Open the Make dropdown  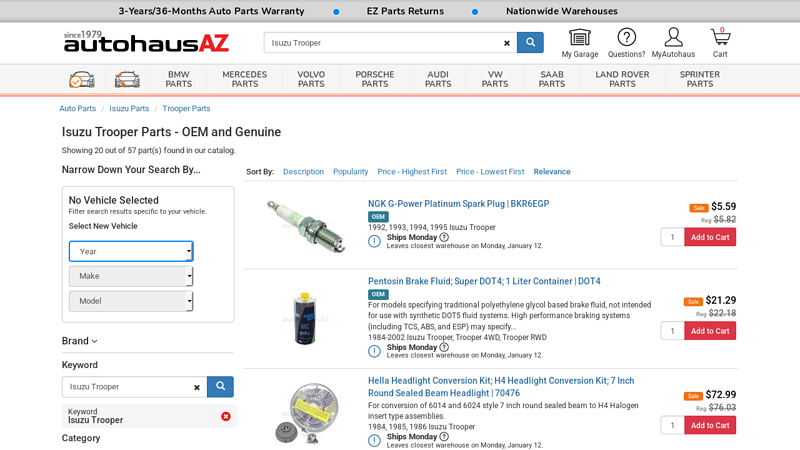click(x=131, y=276)
